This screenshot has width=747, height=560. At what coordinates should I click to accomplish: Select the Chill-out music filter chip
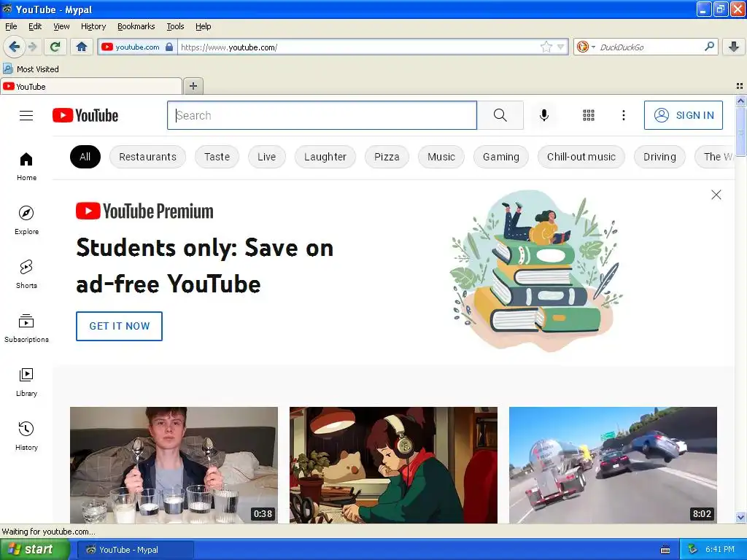pos(581,157)
